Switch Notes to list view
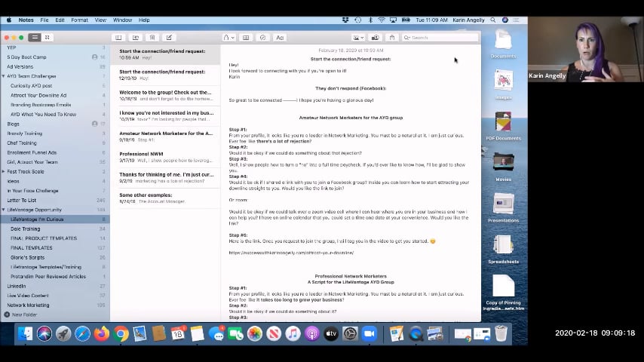Screen dimensions: 644x362 pyautogui.click(x=35, y=38)
